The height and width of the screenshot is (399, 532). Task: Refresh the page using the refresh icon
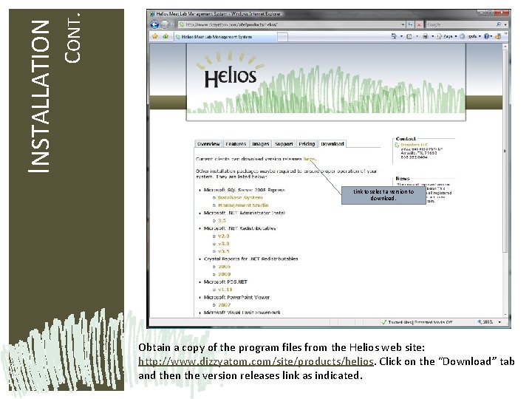[411, 24]
